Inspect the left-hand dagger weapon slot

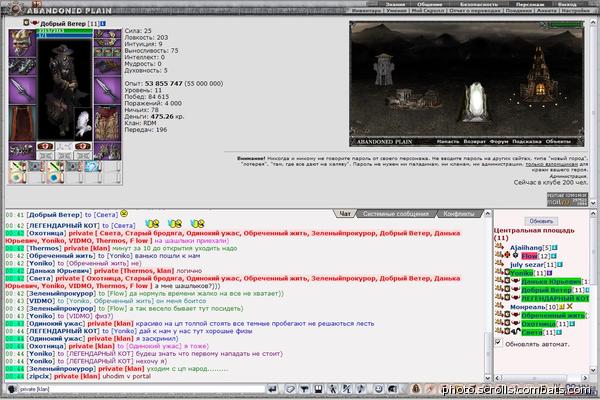coord(22,90)
